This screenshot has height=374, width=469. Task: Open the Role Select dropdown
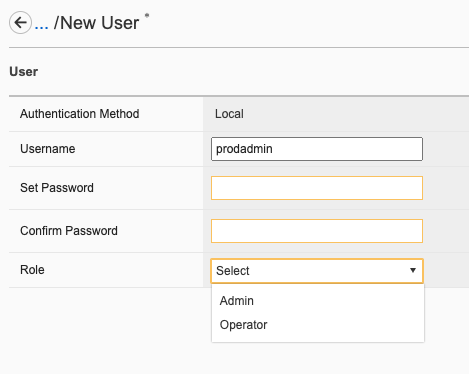point(317,271)
